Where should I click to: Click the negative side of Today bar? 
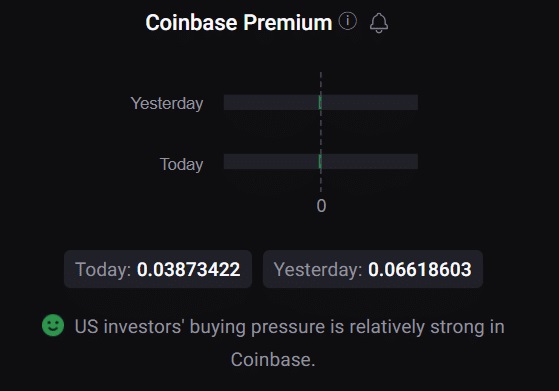[x=271, y=161]
